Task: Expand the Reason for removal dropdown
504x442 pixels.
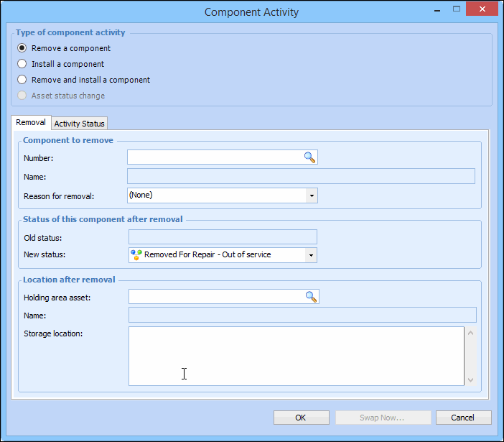Action: click(311, 195)
